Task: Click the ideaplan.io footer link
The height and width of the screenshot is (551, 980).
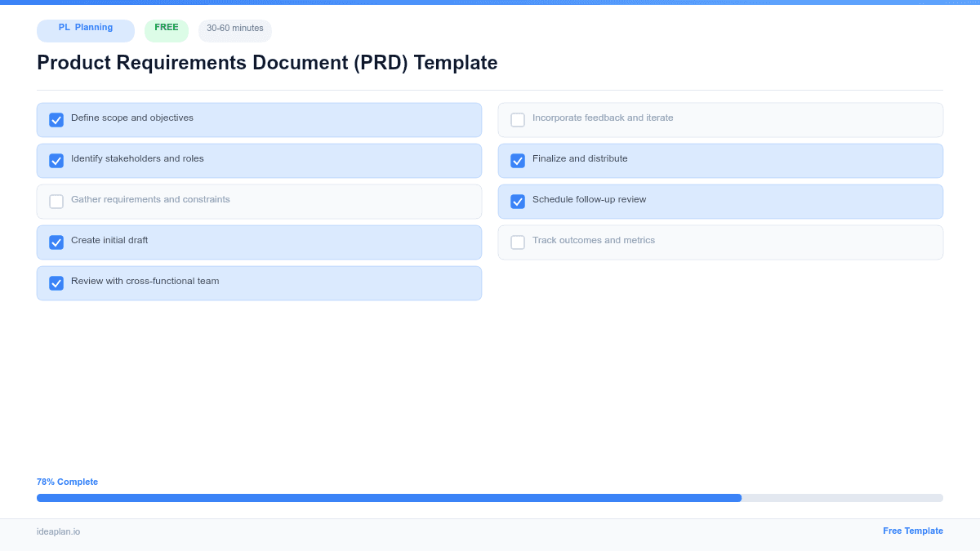Action: [x=57, y=532]
